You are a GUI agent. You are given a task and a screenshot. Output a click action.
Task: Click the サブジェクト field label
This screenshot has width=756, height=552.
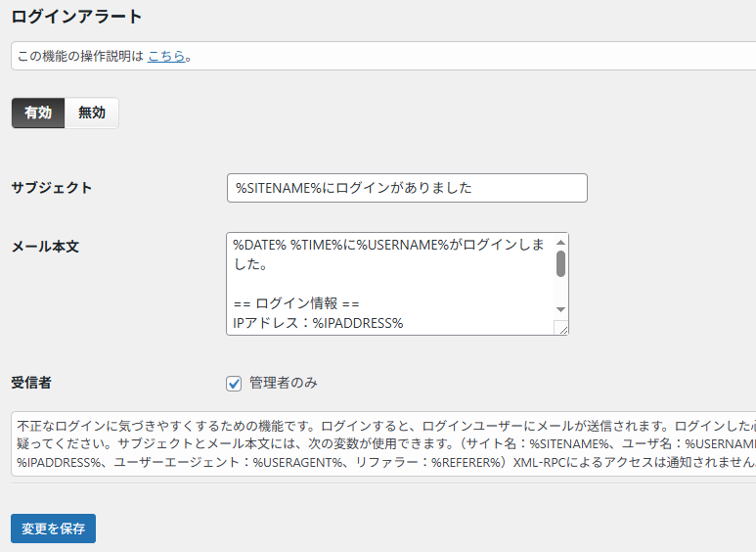pyautogui.click(x=52, y=188)
